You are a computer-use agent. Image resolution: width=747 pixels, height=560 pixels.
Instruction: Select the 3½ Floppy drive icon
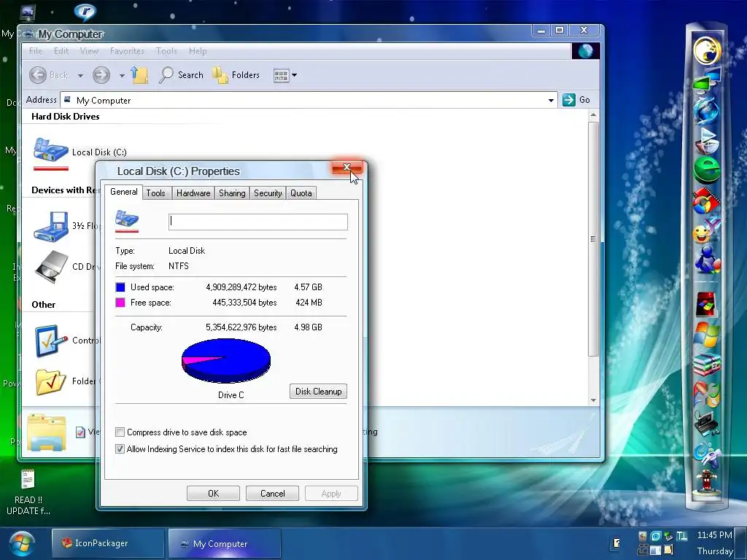coord(51,226)
